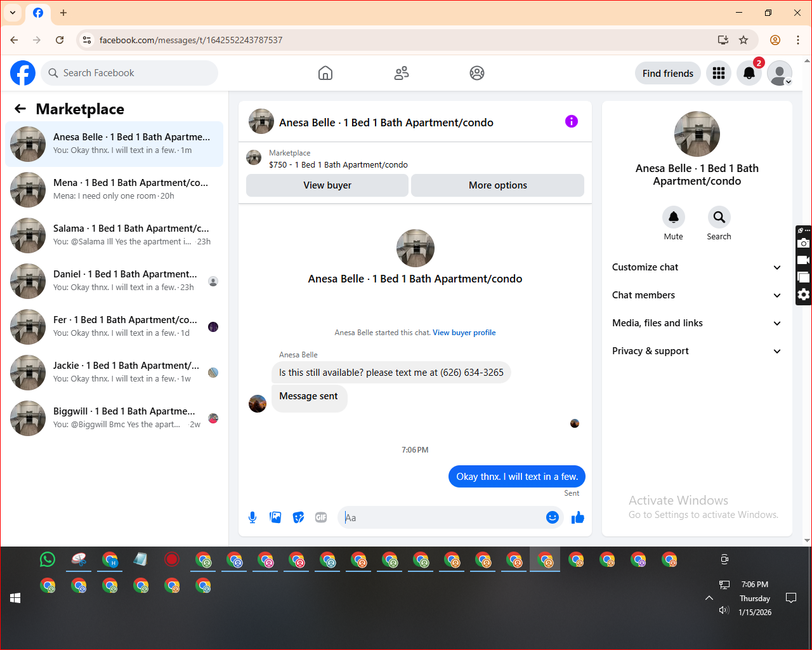Click the Find friends button
This screenshot has height=650, width=812.
point(668,73)
